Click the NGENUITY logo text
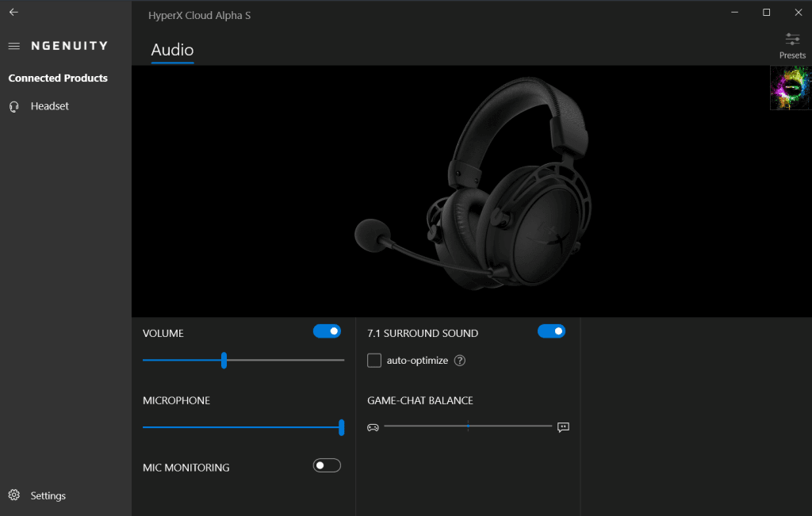 coord(70,46)
